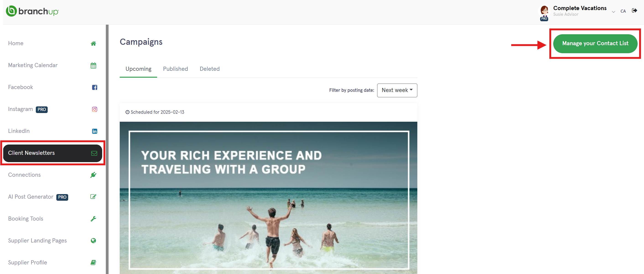Click the AI Post Generator edit icon

pyautogui.click(x=93, y=197)
